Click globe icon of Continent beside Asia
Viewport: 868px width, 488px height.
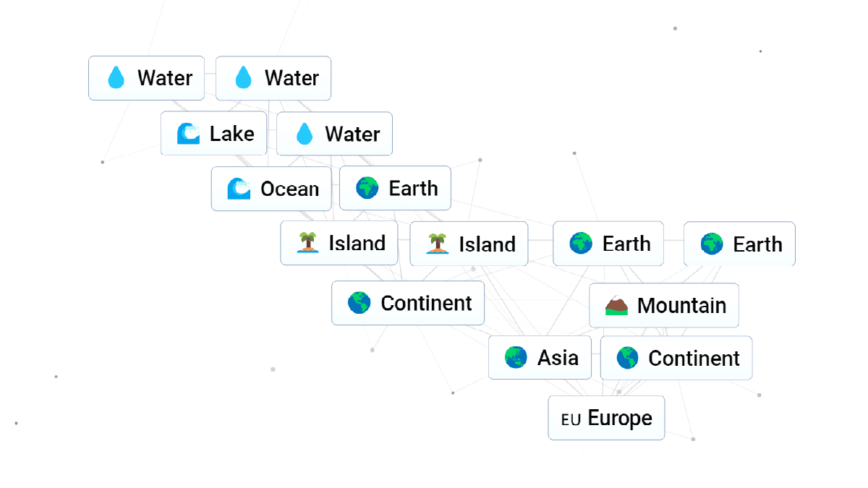pyautogui.click(x=627, y=358)
